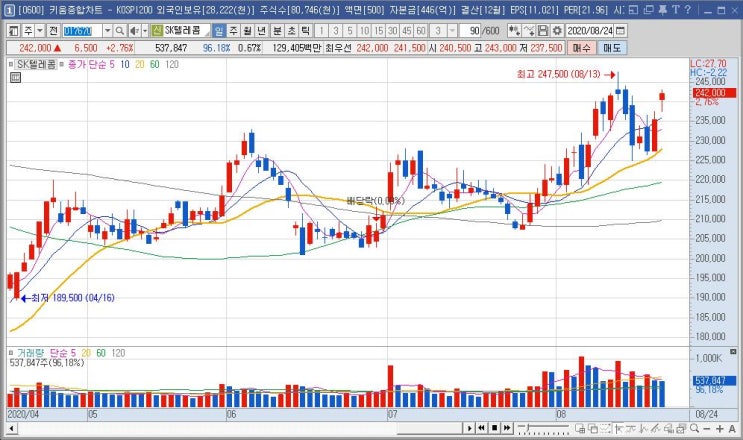Click the horizontal chart scrollbar thumb
The width and height of the screenshot is (743, 440).
click(429, 428)
